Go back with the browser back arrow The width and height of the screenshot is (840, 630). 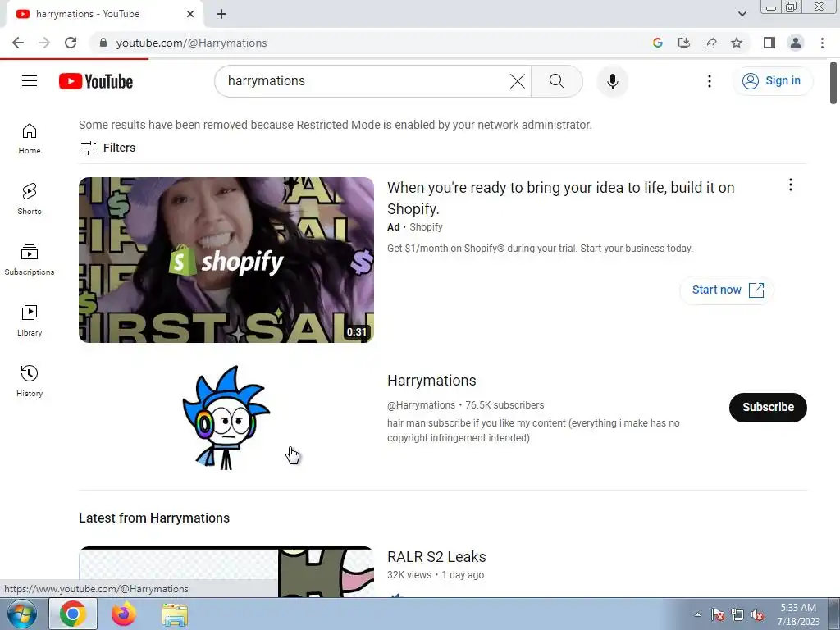18,43
